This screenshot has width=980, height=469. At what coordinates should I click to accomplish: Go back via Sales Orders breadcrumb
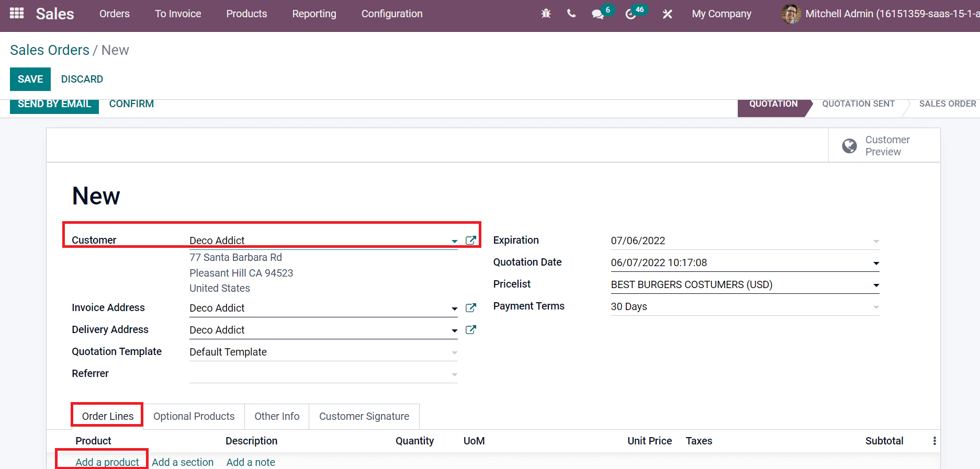[50, 50]
